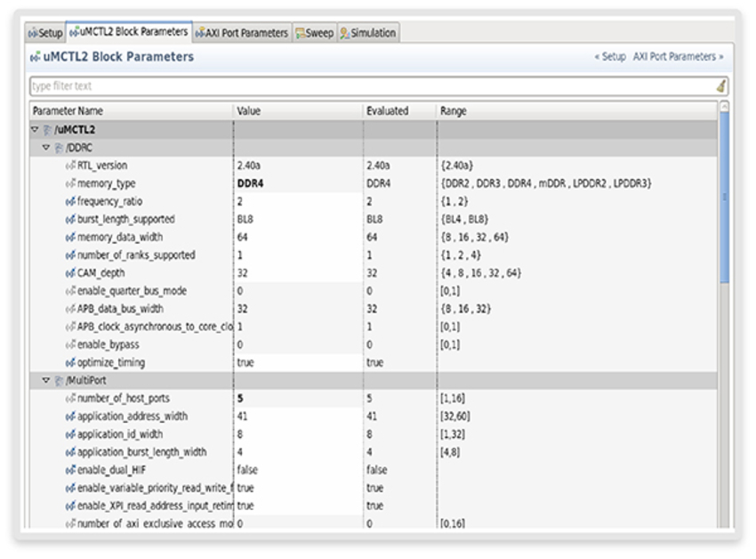Follow the AXI Port Parameters » link

pos(678,57)
